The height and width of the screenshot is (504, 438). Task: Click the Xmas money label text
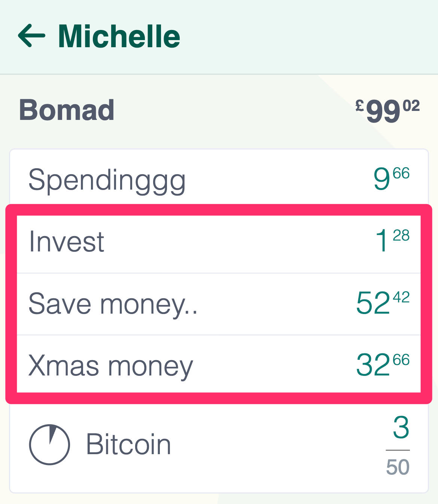[x=111, y=366]
